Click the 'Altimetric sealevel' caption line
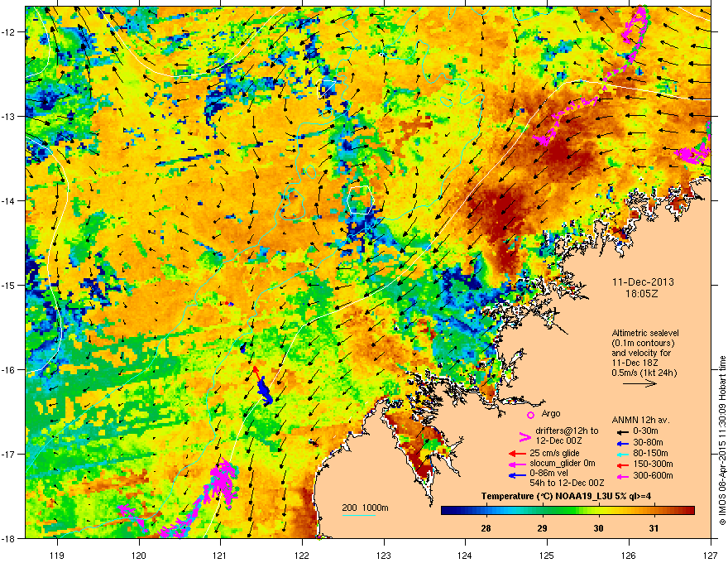This screenshot has height=563, width=728. point(645,333)
